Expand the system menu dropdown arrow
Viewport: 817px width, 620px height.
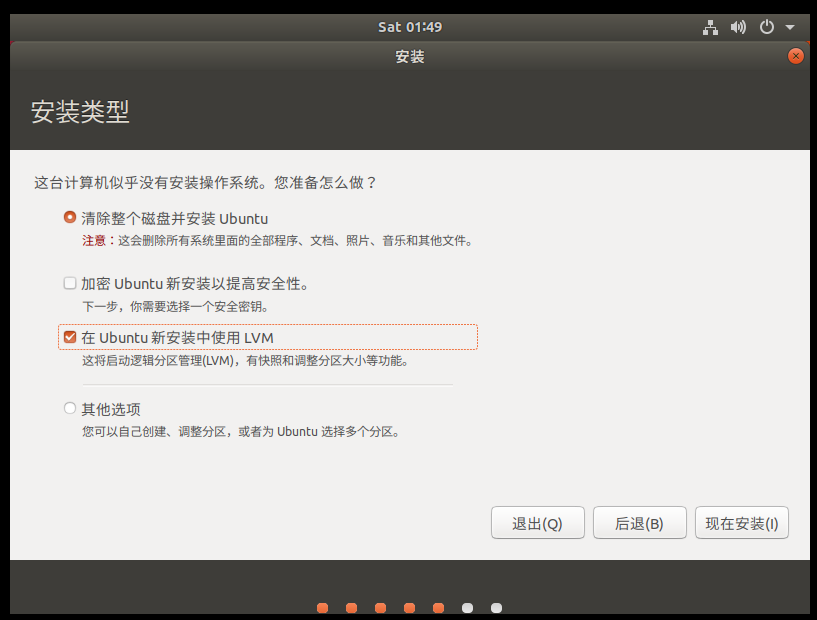pyautogui.click(x=790, y=27)
